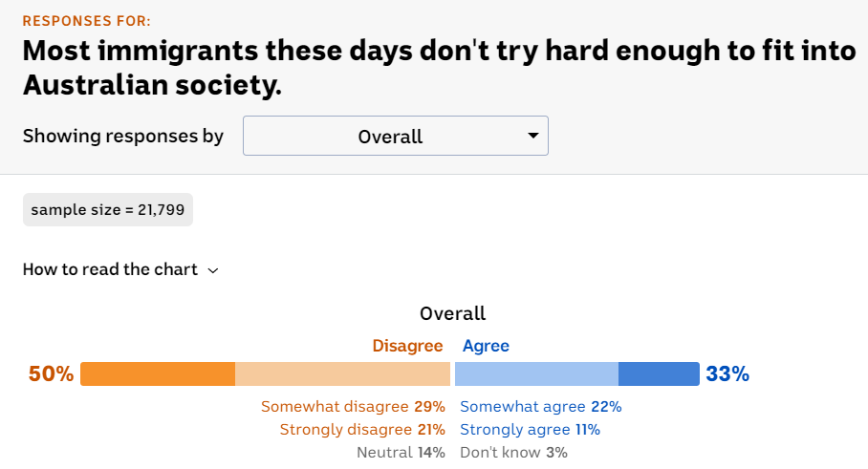Click the Somewhat disagree 29% legend entry

pos(353,407)
